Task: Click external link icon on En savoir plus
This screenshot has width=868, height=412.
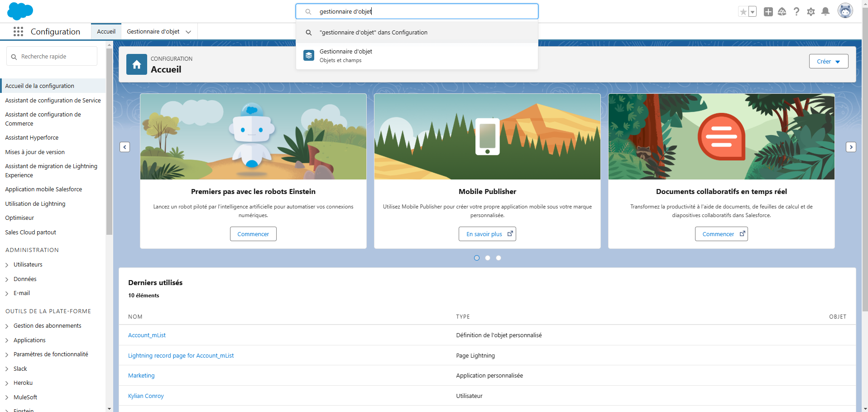Action: pyautogui.click(x=510, y=234)
